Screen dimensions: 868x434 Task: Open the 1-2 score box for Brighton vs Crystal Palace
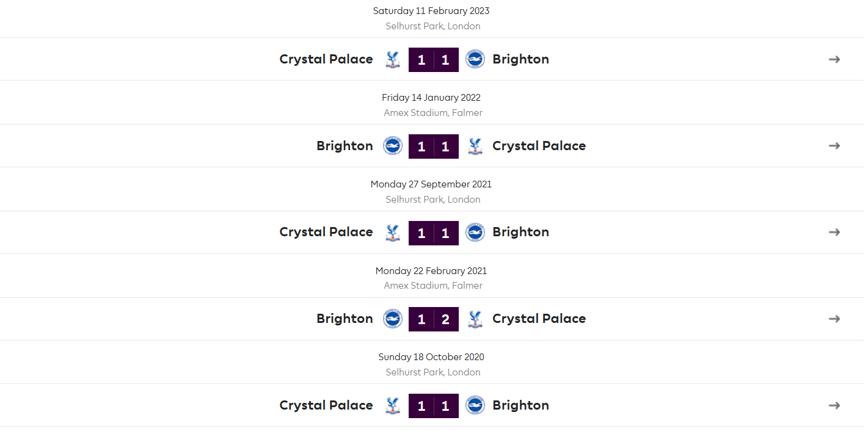pyautogui.click(x=434, y=319)
